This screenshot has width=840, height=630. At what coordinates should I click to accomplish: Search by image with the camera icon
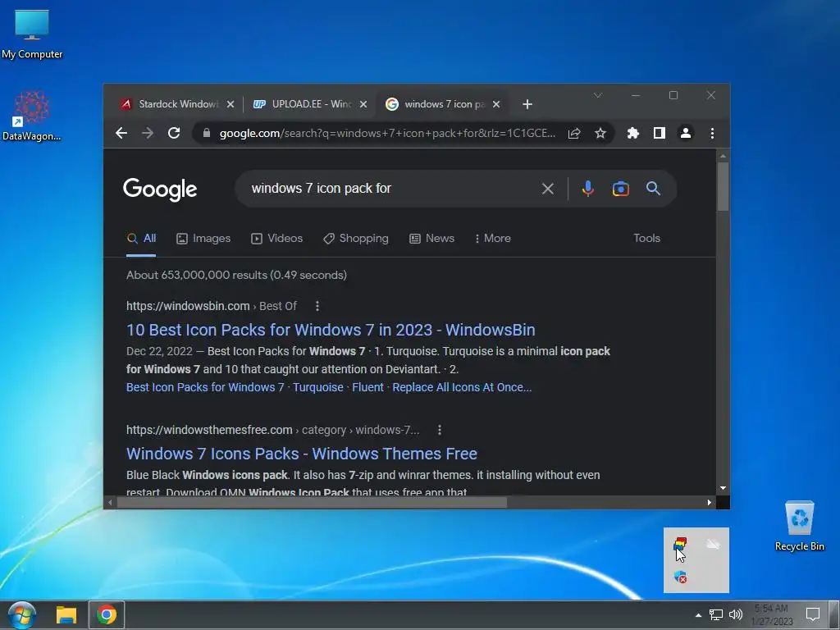click(x=620, y=189)
